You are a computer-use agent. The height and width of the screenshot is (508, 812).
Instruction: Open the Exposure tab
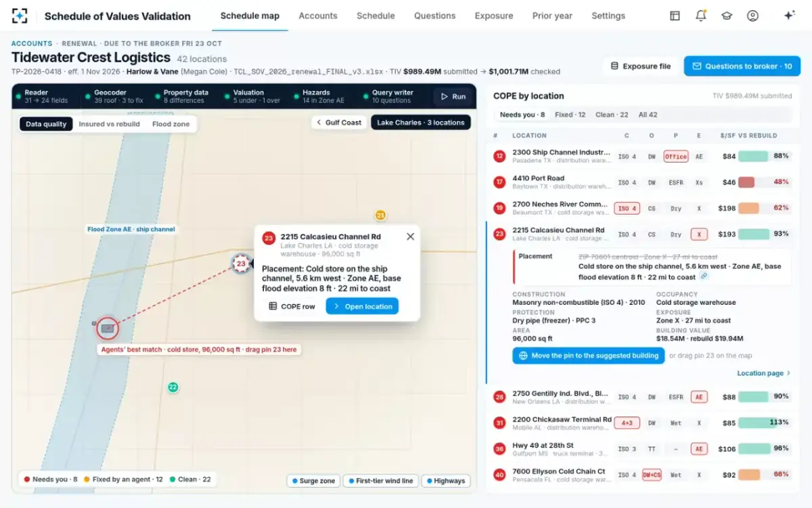493,16
